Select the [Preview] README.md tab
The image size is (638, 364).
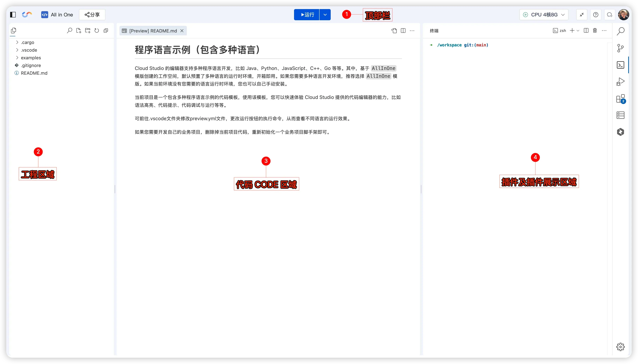point(153,31)
